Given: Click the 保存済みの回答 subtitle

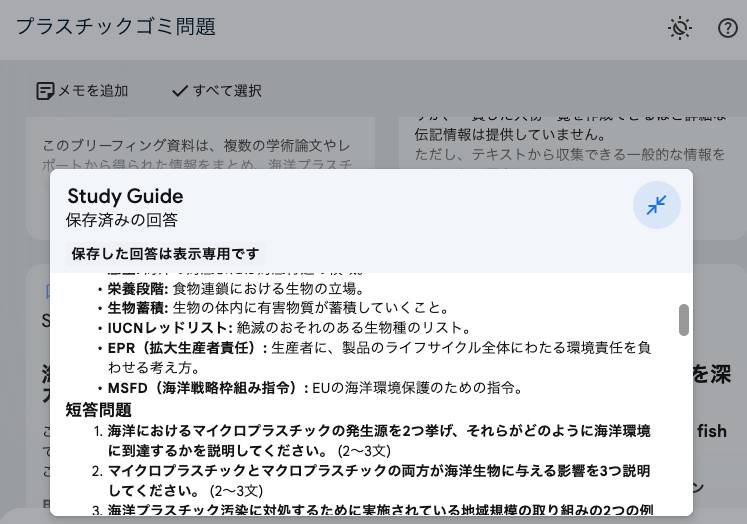Looking at the screenshot, I should (121, 219).
